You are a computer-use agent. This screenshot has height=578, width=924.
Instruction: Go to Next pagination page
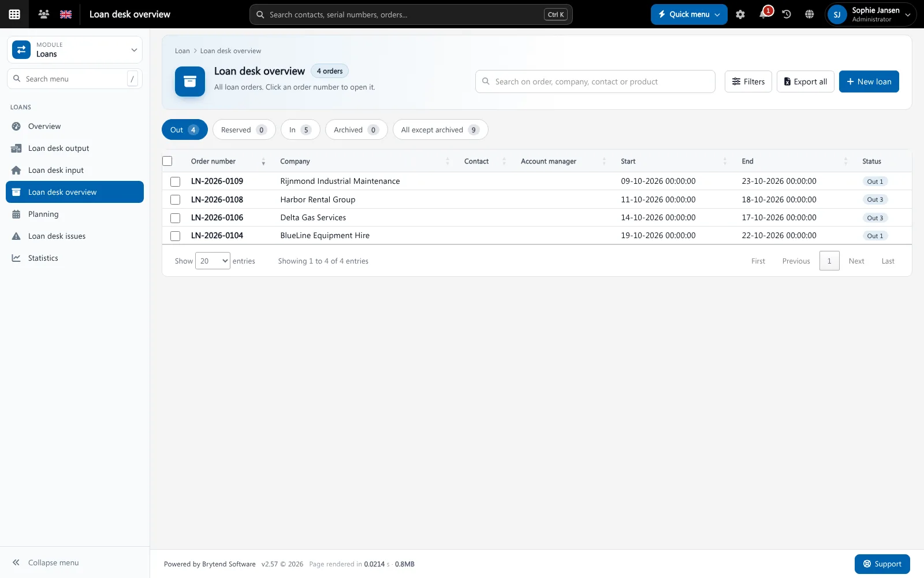pyautogui.click(x=856, y=261)
